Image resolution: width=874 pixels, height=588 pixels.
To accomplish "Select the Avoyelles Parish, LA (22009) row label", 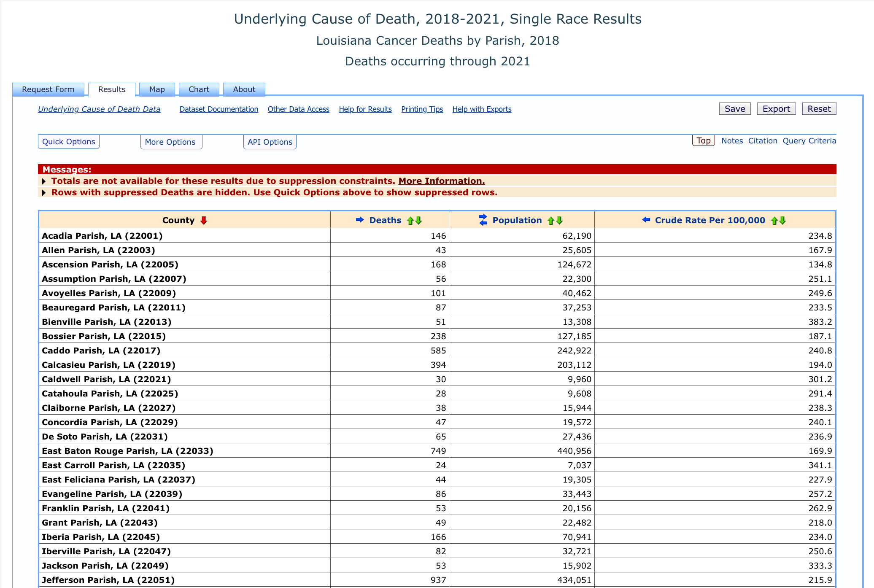I will 109,293.
